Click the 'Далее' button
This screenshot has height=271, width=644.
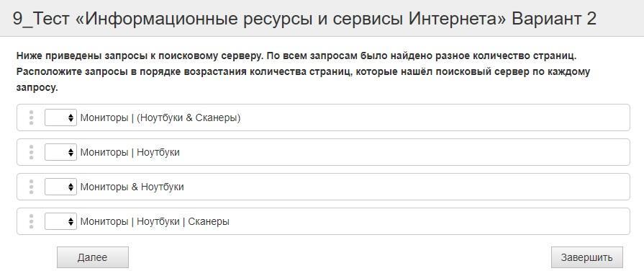(92, 257)
